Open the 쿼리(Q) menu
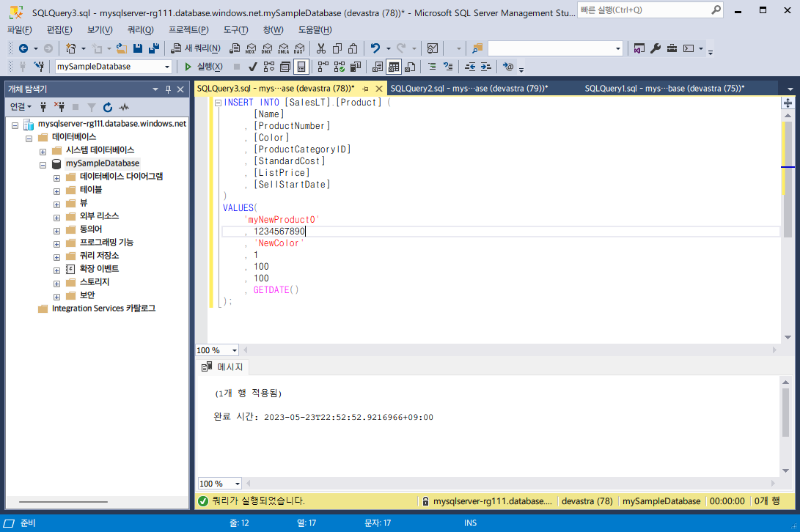 tap(140, 29)
